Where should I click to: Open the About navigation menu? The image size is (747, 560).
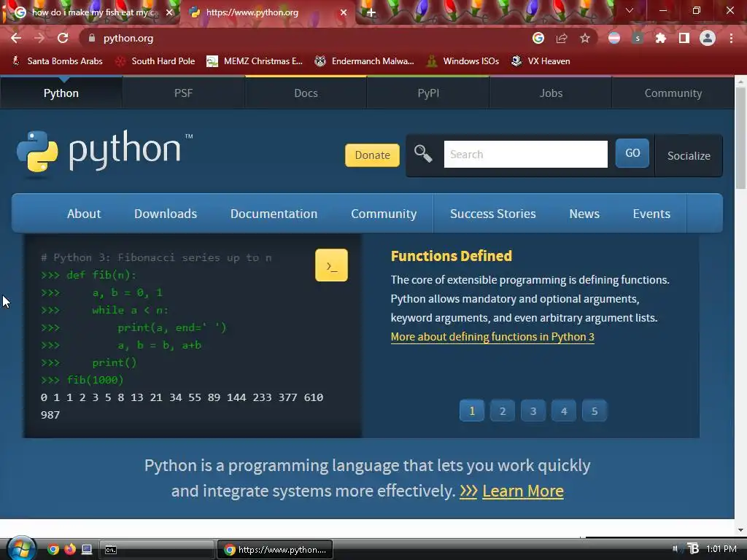(84, 214)
